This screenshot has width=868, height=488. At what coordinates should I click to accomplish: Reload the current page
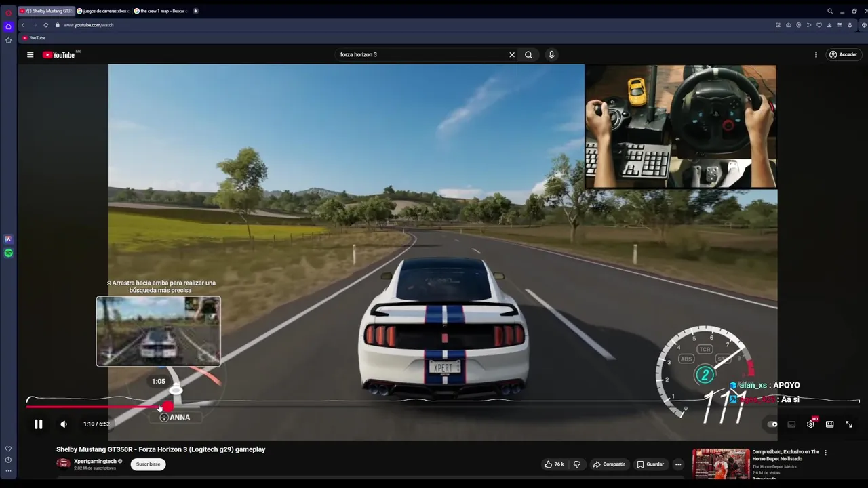(x=46, y=25)
